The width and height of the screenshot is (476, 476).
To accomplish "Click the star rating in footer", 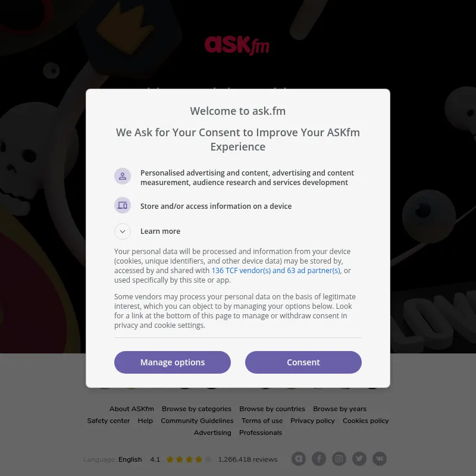I will [188, 459].
